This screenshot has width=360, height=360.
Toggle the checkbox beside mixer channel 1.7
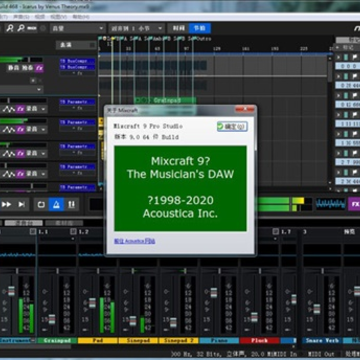click(x=276, y=232)
